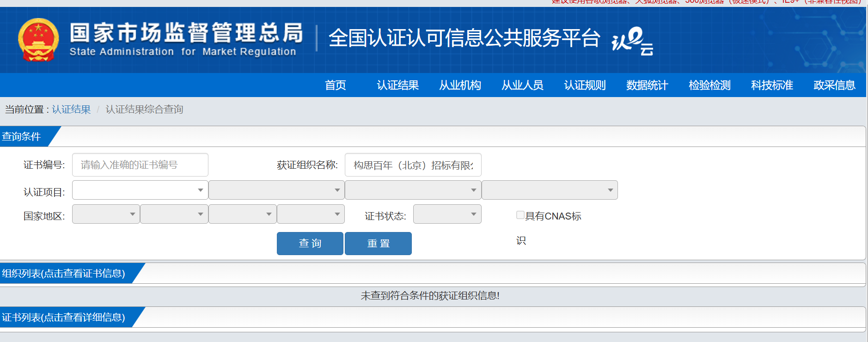
Task: Open the first 认证项目 dropdown
Action: (x=140, y=190)
